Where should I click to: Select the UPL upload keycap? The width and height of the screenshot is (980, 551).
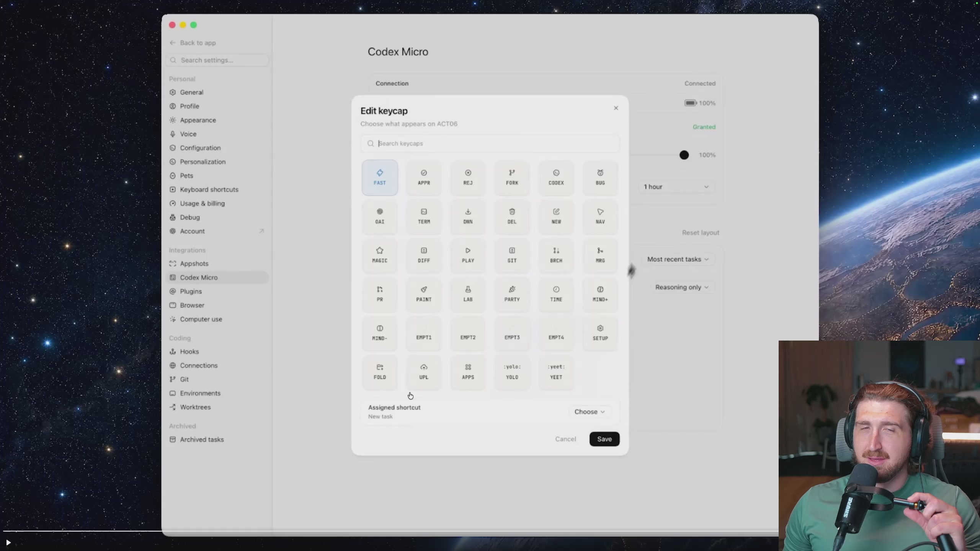tap(424, 372)
